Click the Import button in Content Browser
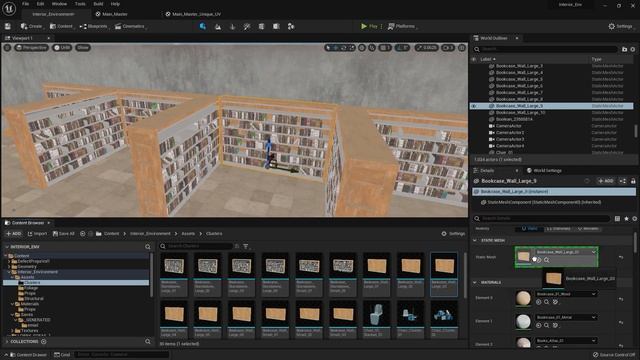640x360 pixels. pyautogui.click(x=37, y=234)
